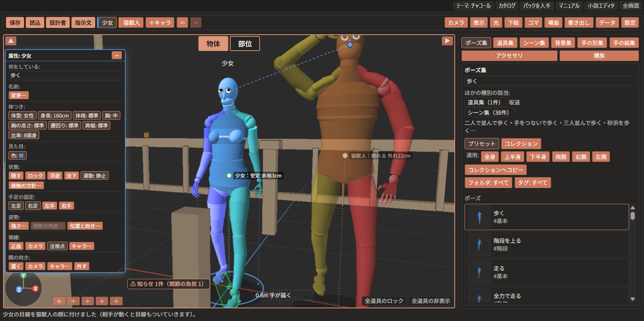Screen dimensions: 644x321
Task: Click the 何をしている text field
Action: 65,75
